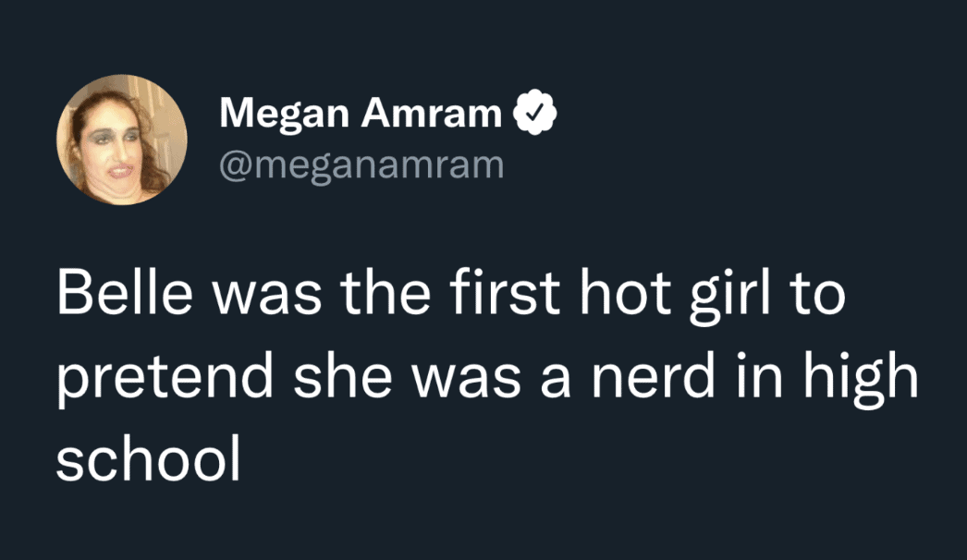The width and height of the screenshot is (967, 560).
Task: Click the display name Megan Amram
Action: (360, 115)
